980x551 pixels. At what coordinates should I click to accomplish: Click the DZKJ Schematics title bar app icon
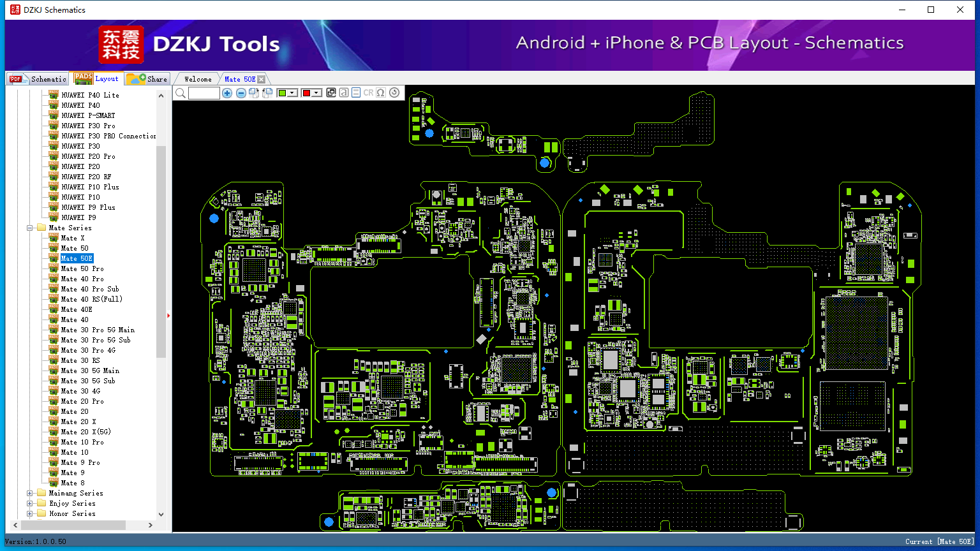tap(15, 10)
